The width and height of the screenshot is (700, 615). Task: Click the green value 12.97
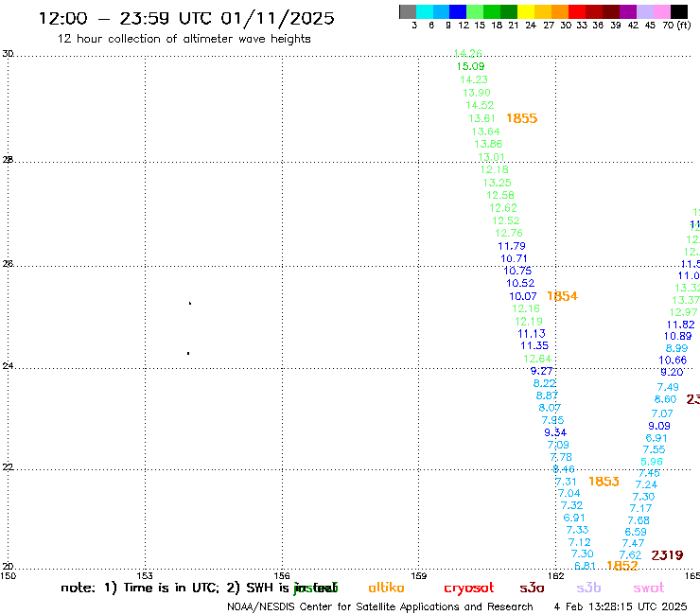684,312
